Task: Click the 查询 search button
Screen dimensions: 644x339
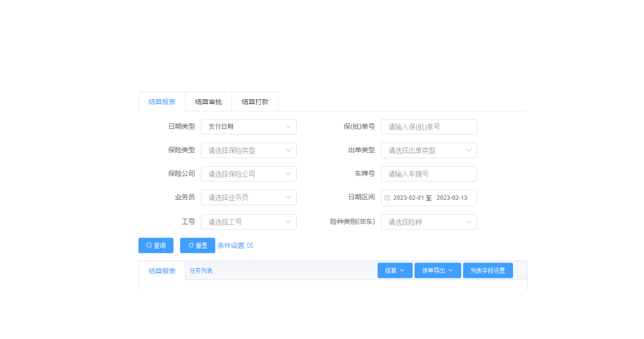Action: [x=156, y=245]
